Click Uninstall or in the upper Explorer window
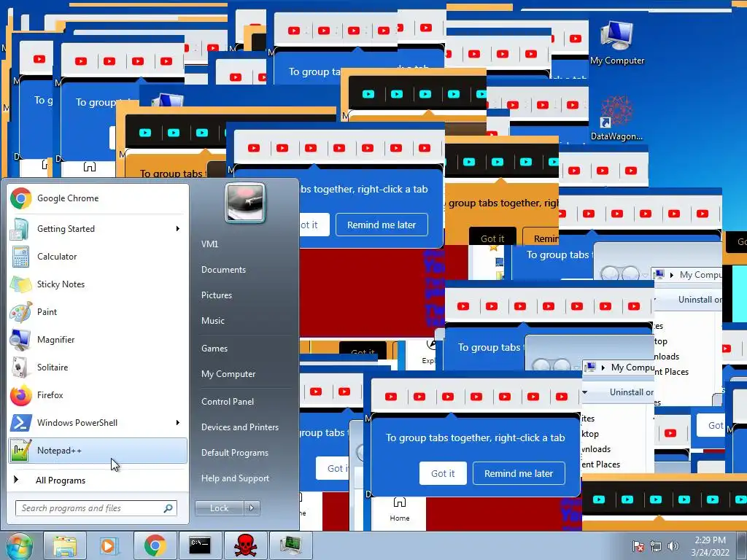747x560 pixels. click(700, 300)
